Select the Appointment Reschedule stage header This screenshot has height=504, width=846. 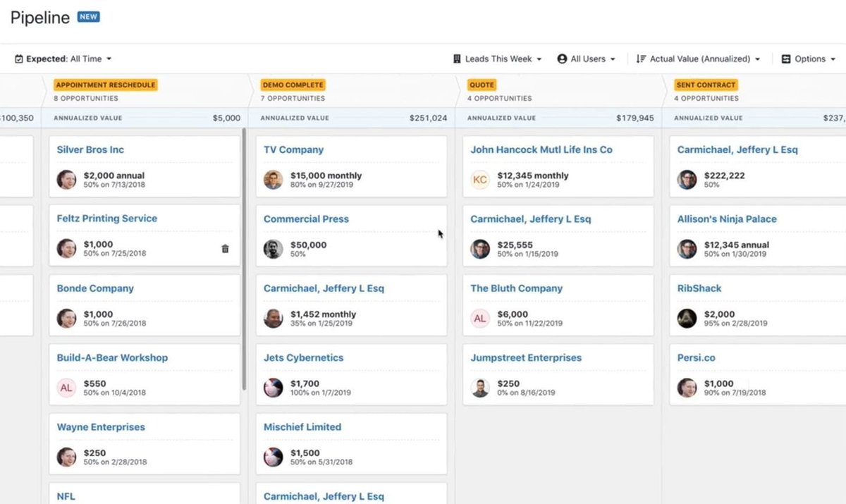tap(106, 85)
